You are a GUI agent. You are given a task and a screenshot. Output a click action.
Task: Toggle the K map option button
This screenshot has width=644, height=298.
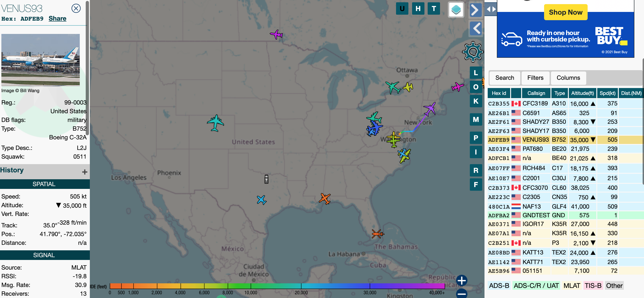pos(476,101)
